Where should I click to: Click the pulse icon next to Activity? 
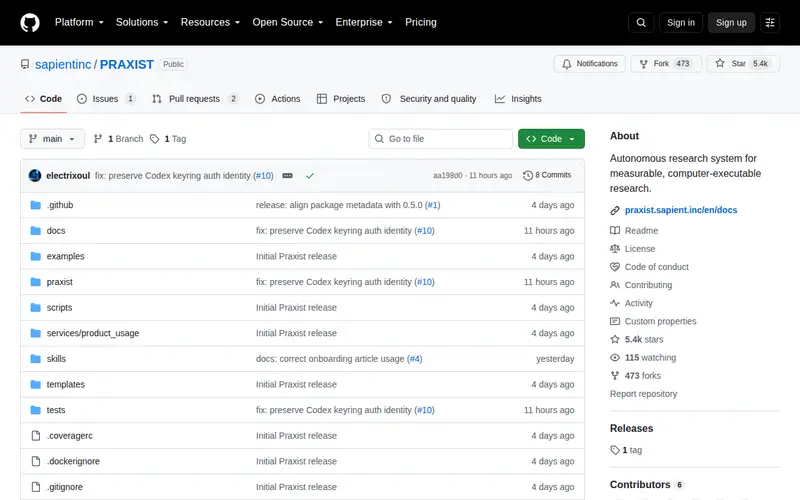pyautogui.click(x=615, y=303)
